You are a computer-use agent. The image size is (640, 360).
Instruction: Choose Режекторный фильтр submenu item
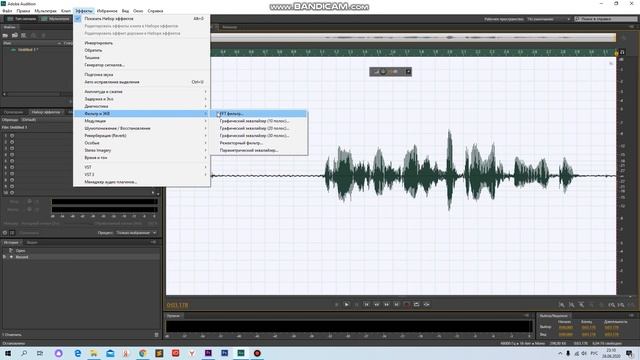pyautogui.click(x=259, y=143)
